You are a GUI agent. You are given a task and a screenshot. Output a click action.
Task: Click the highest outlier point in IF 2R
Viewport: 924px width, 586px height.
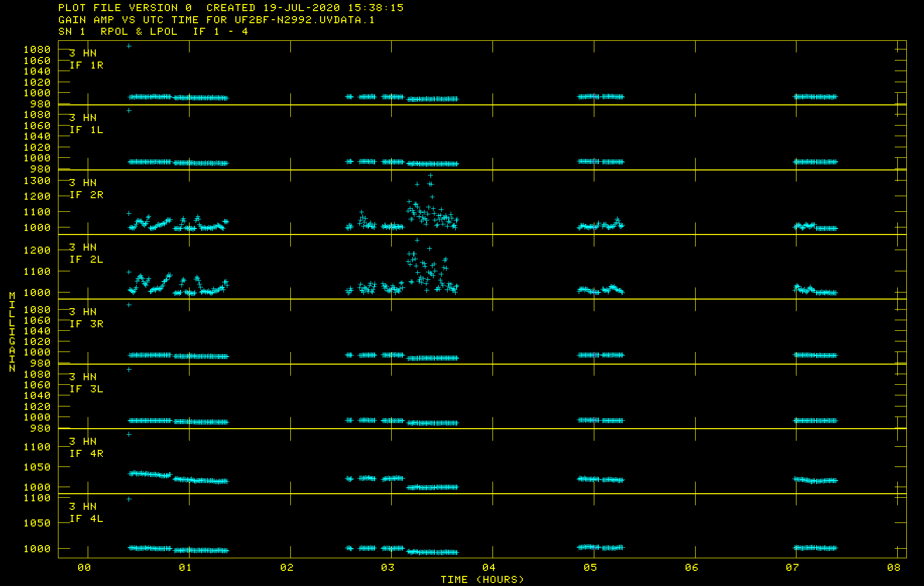tap(430, 175)
